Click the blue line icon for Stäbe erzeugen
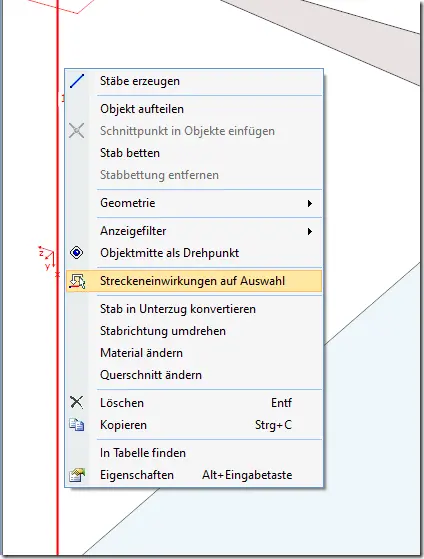The width and height of the screenshot is (424, 559). [x=77, y=81]
